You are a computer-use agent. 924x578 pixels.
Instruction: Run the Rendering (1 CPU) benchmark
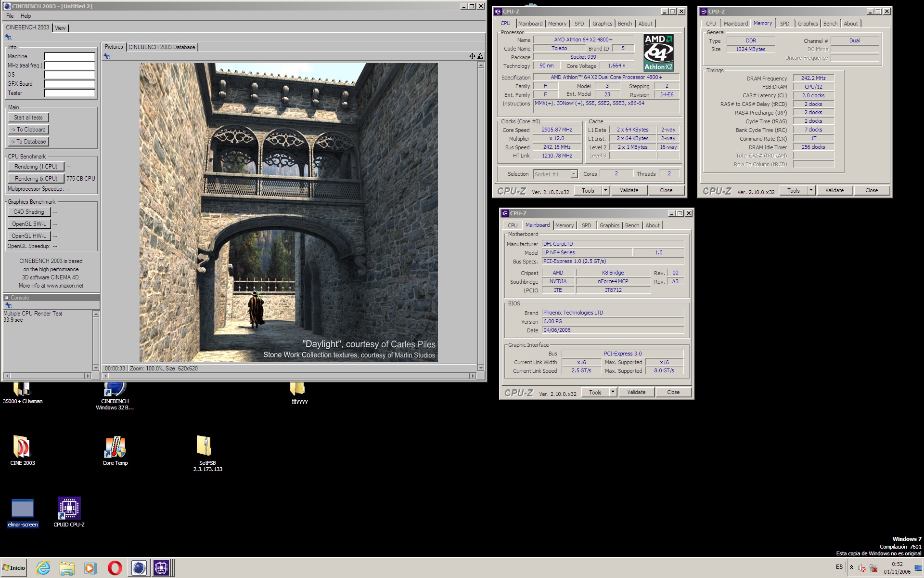coord(36,167)
